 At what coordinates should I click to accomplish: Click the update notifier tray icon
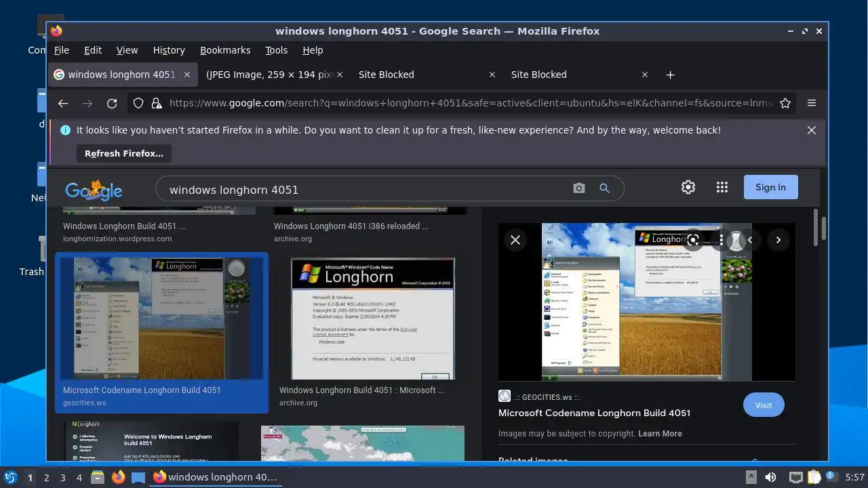click(x=831, y=477)
